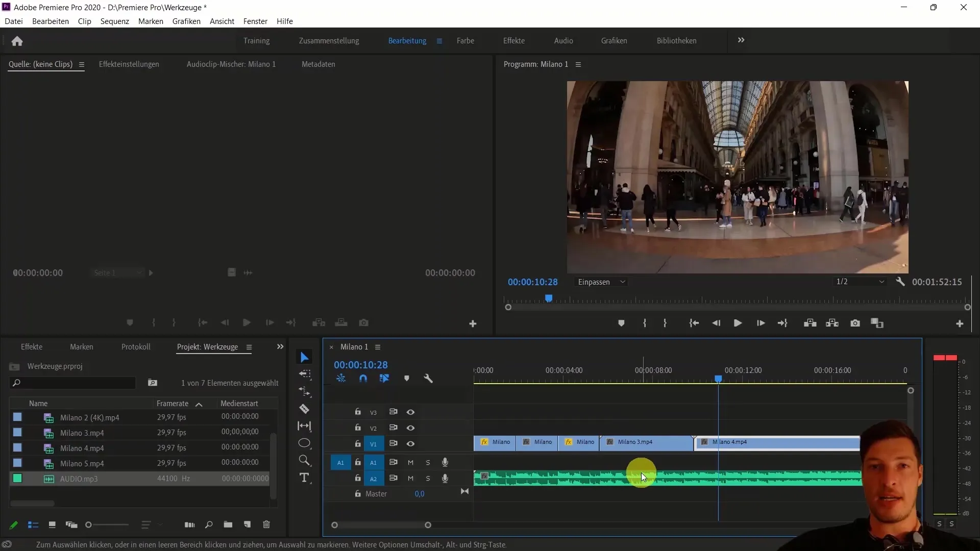Open Bearbeitung workspace menu
The image size is (980, 551).
tap(439, 41)
